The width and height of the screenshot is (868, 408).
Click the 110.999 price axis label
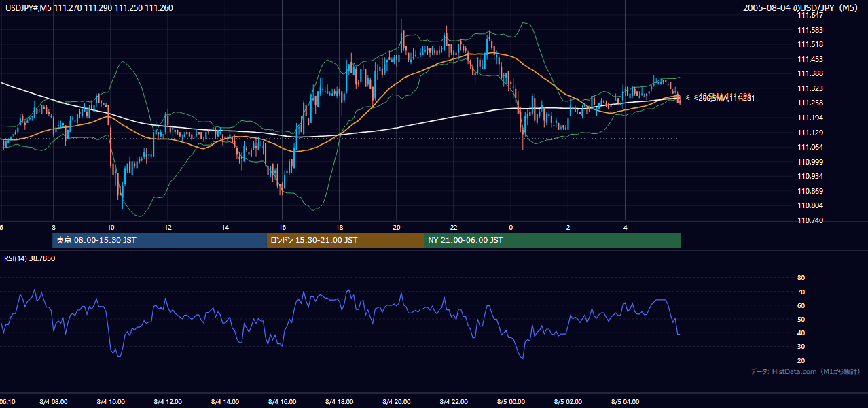(810, 162)
